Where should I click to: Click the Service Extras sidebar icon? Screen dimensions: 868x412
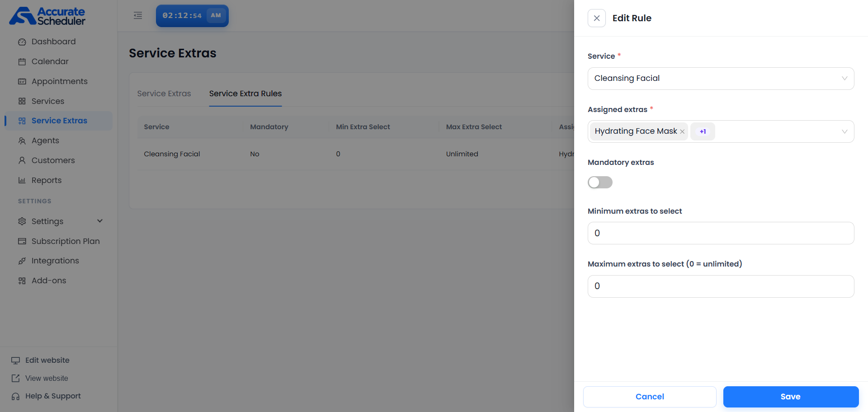tap(22, 121)
